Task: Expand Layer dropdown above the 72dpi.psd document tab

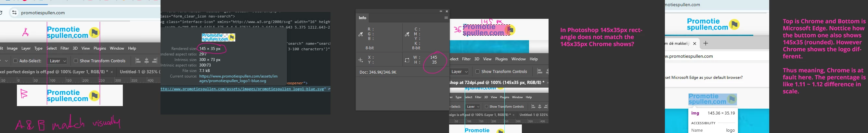Action: click(460, 72)
